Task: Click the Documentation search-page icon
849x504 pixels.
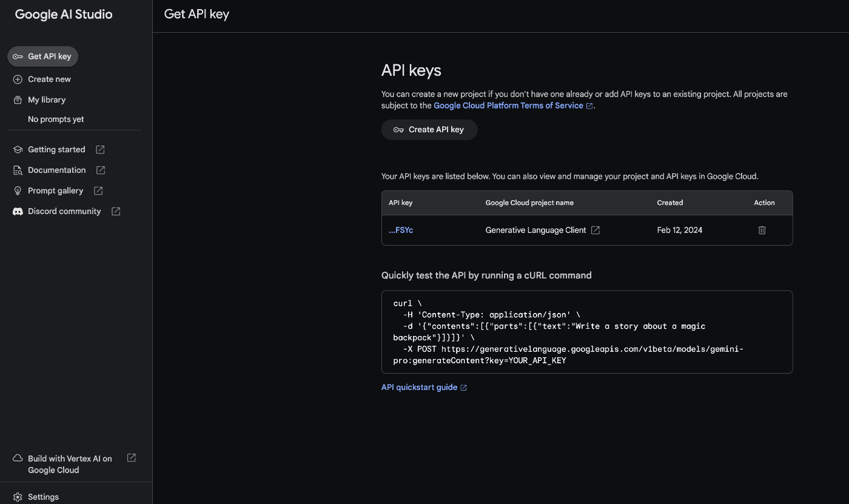Action: pos(18,170)
